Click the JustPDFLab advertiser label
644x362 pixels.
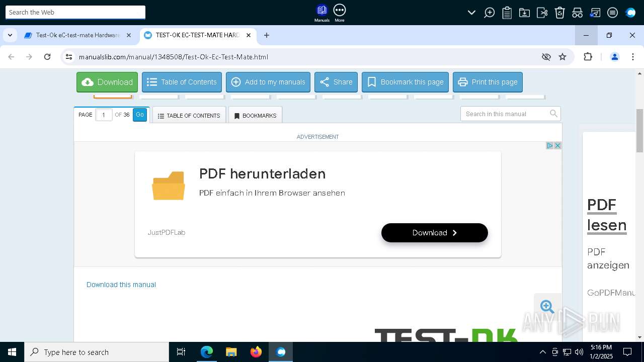coord(167,232)
